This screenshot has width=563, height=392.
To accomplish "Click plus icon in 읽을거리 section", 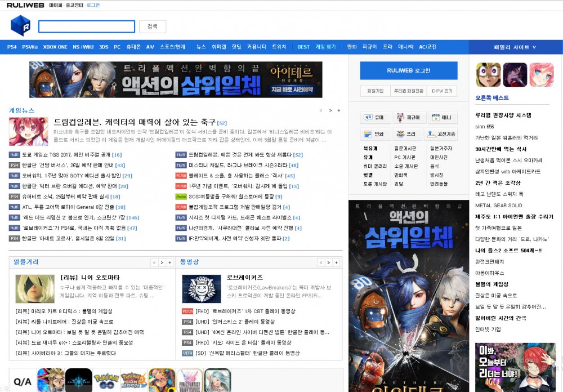I will [170, 262].
